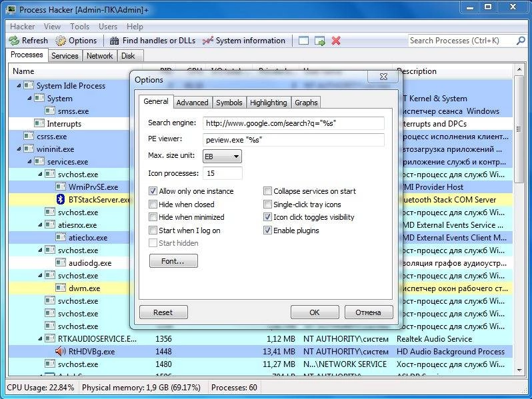Screen dimensions: 532x399
Task: Close the Options dialog with X
Action: coord(383,77)
